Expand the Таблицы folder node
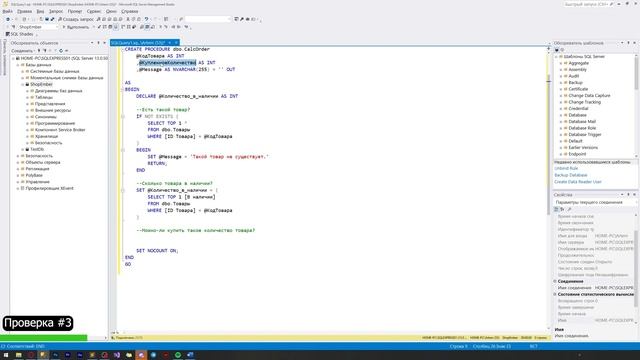 27,98
